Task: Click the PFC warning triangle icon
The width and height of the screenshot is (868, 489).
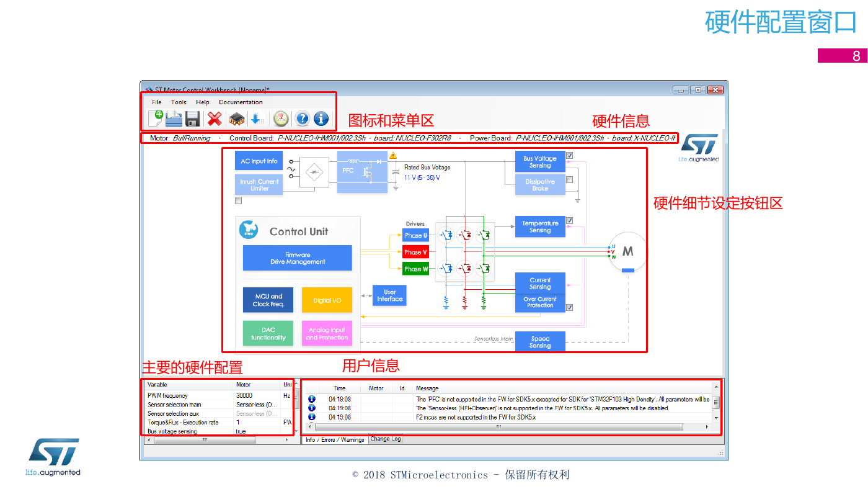Action: [x=392, y=156]
